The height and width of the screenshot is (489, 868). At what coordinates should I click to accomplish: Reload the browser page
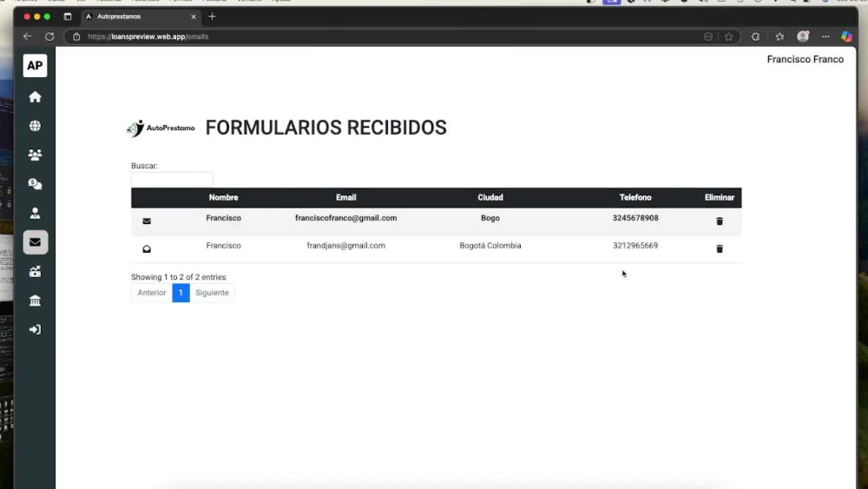pyautogui.click(x=49, y=36)
